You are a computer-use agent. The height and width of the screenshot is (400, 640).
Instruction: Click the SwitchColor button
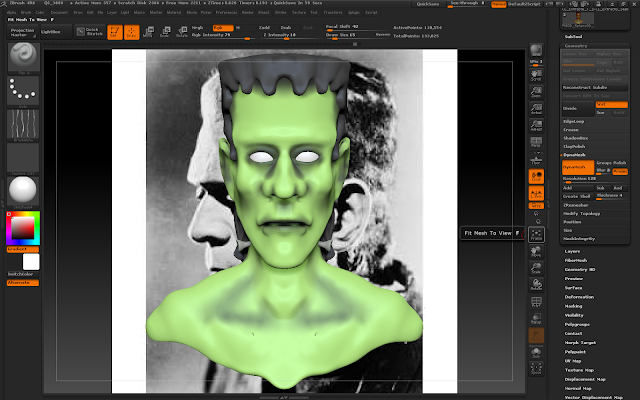(23, 274)
